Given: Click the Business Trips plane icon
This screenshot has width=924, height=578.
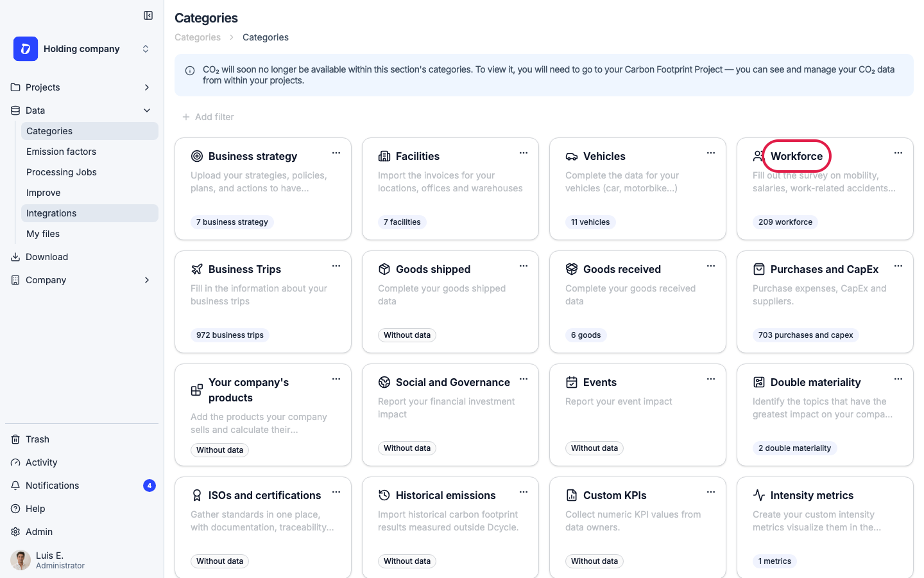Looking at the screenshot, I should coord(197,269).
